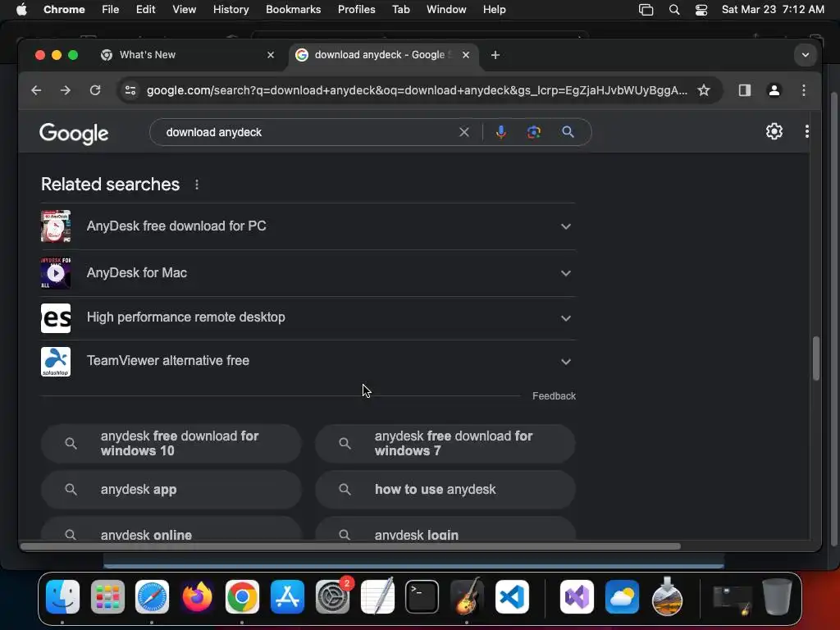
Task: Click the address bar URL
Action: (417, 90)
